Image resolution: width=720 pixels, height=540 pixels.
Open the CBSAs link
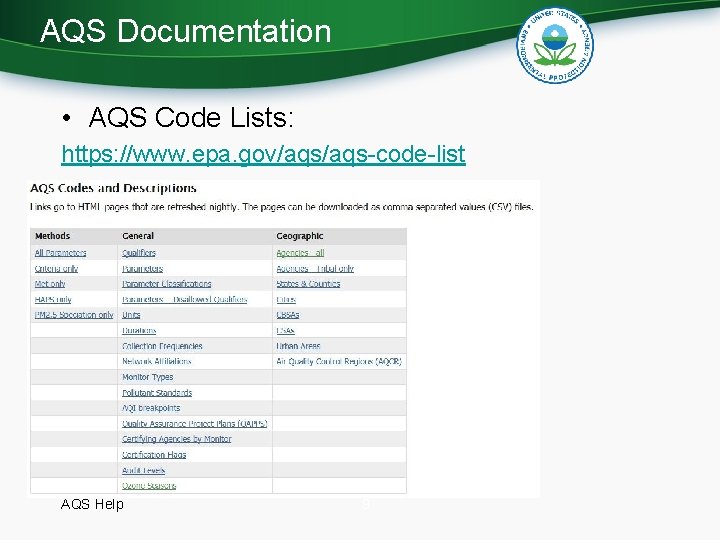pos(288,315)
